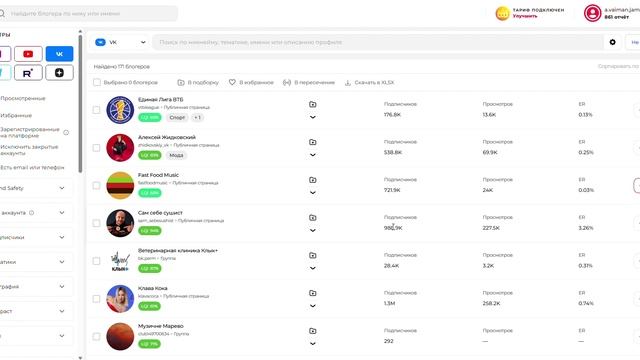The width and height of the screenshot is (640, 360).
Task: Expand the Brand Safety filter section
Action: pyautogui.click(x=36, y=188)
